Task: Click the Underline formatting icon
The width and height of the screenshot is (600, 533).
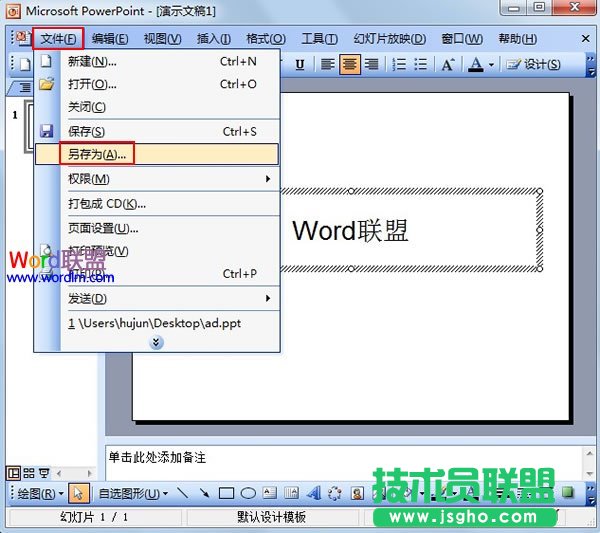Action: (x=300, y=64)
